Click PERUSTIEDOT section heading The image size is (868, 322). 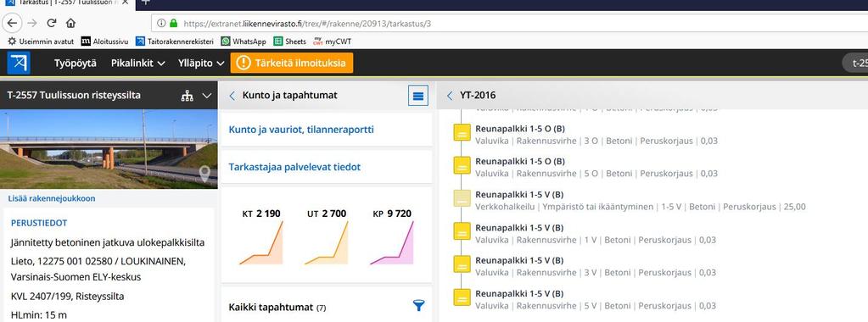(39, 223)
